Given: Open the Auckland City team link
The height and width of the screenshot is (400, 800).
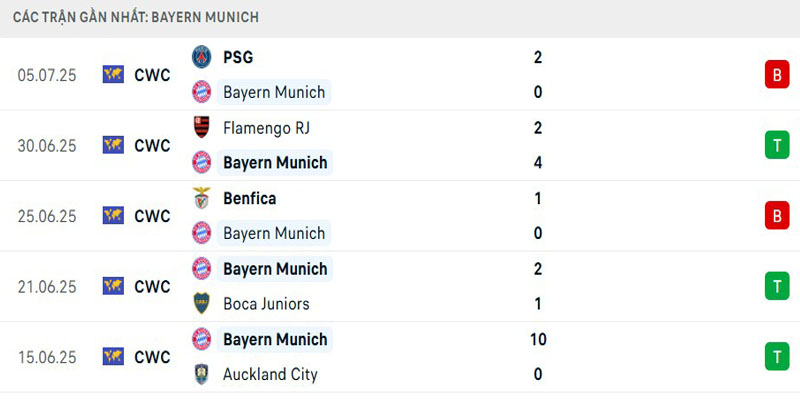Looking at the screenshot, I should tap(270, 374).
